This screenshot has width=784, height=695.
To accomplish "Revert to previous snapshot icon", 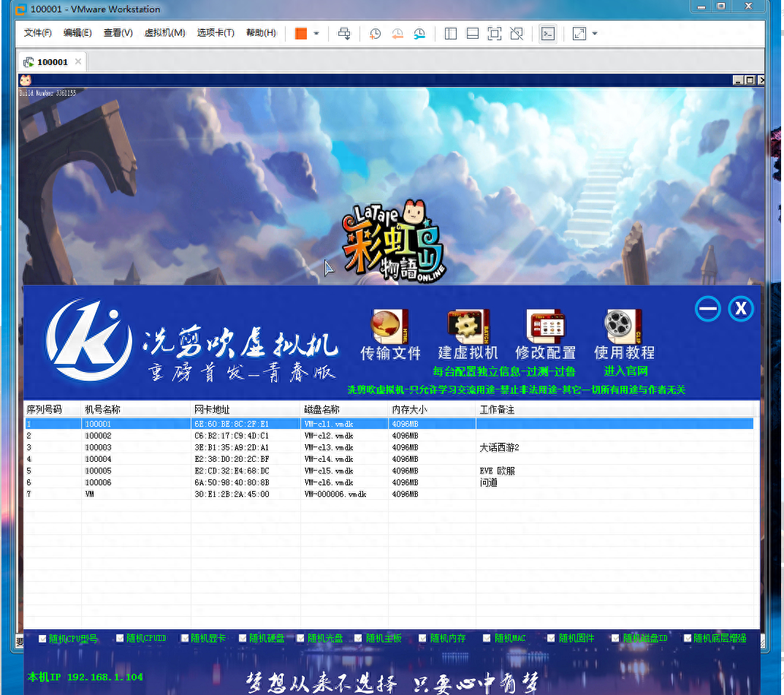I will (397, 34).
